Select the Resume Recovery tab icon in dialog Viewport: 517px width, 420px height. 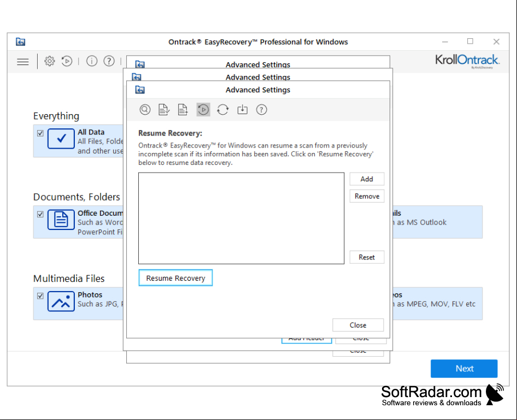tap(203, 109)
